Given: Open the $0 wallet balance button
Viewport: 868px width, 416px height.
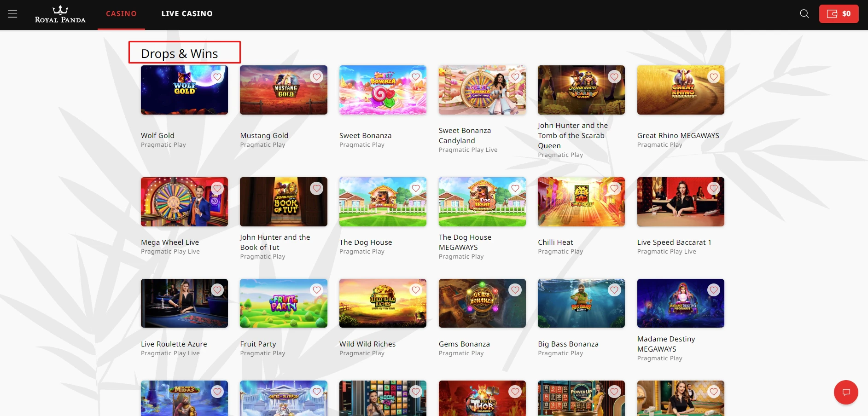Looking at the screenshot, I should click(x=839, y=14).
